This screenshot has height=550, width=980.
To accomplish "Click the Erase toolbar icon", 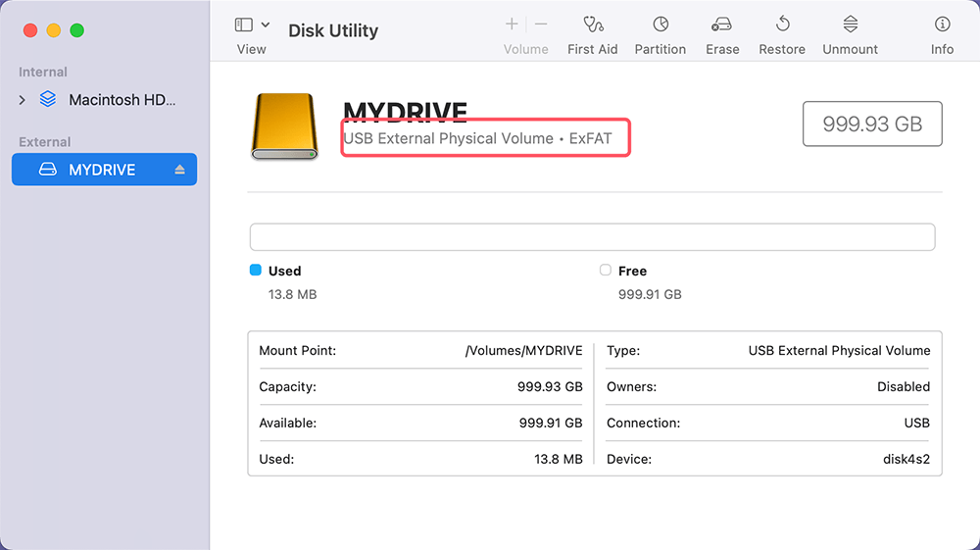I will tap(722, 25).
